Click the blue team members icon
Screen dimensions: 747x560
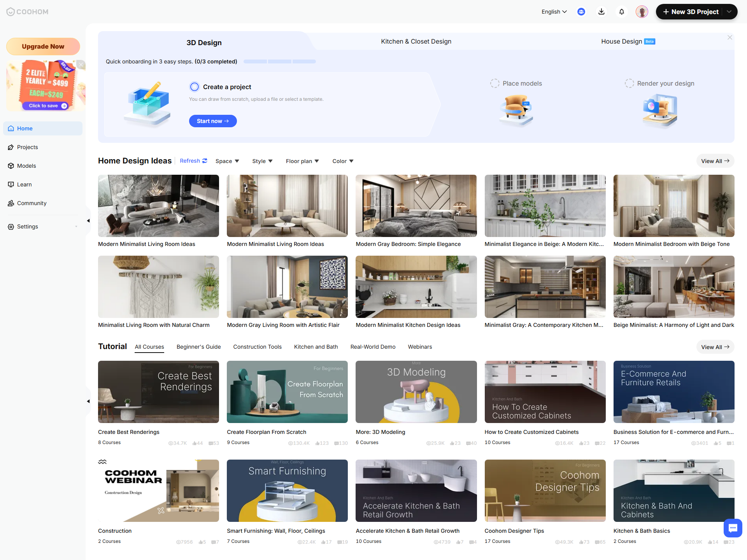point(581,12)
